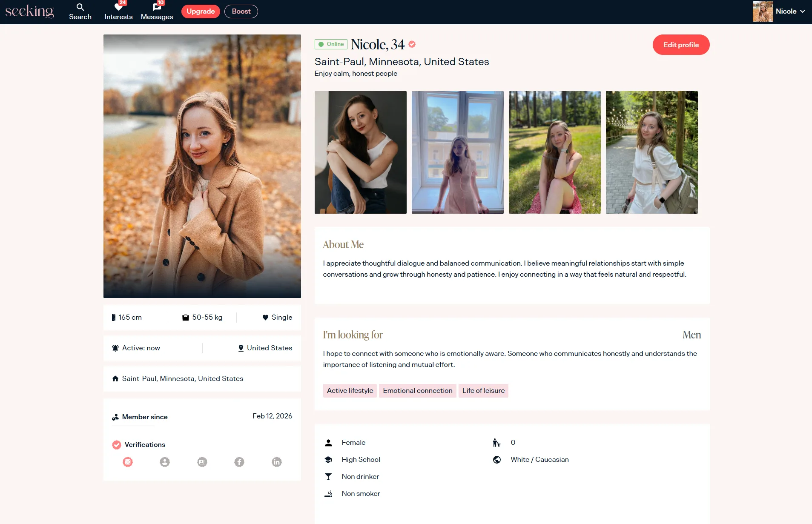The height and width of the screenshot is (524, 812).
Task: Open Search from the top navigation
Action: [80, 11]
